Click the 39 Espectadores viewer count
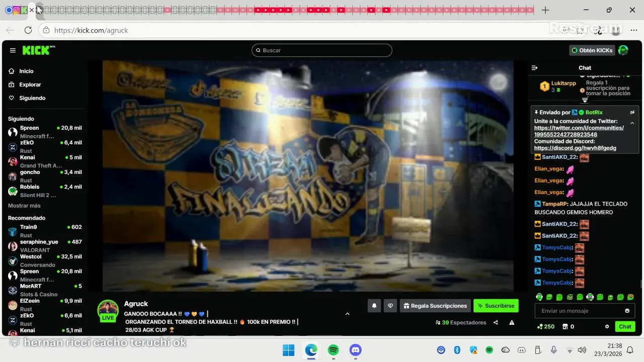This screenshot has height=362, width=644. (x=460, y=323)
